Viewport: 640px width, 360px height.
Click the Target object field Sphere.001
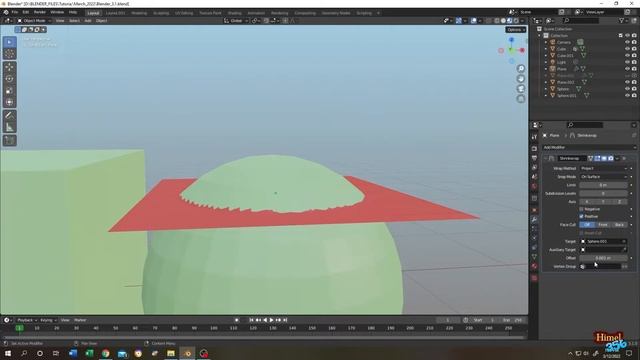pyautogui.click(x=604, y=242)
